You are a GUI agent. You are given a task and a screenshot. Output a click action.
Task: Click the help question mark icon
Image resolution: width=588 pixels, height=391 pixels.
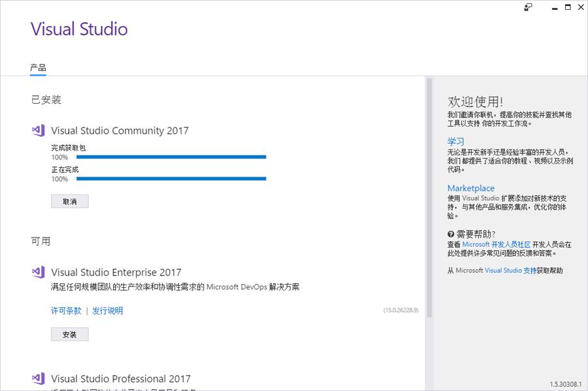tap(451, 234)
